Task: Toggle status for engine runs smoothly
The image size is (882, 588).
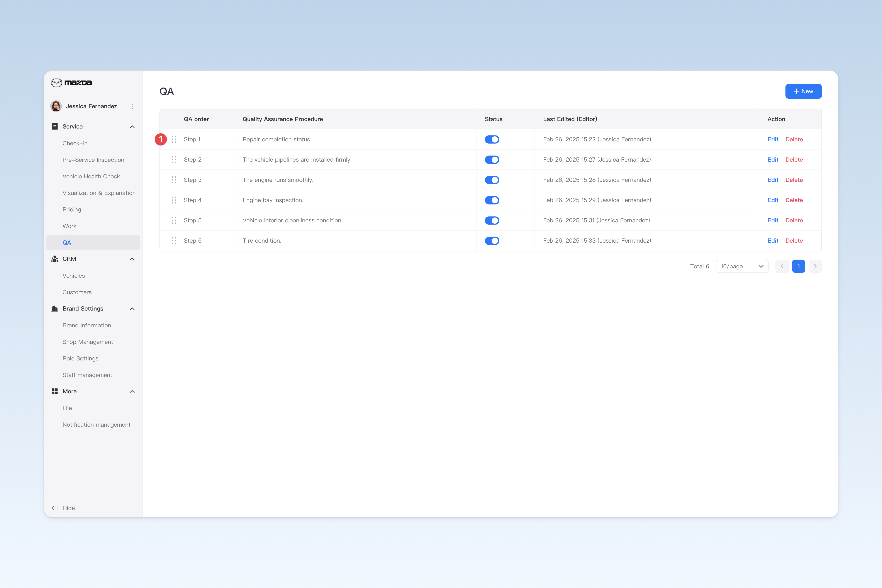Action: 492,180
